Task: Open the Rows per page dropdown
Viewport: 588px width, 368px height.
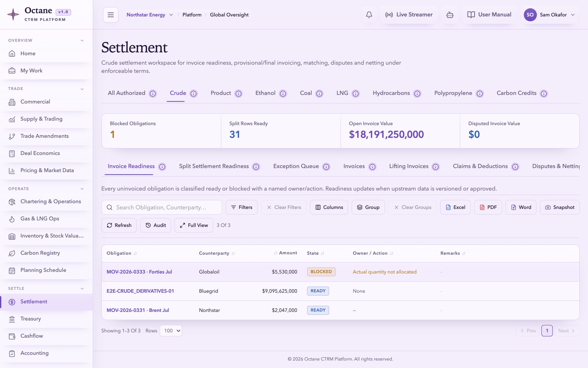Action: pos(171,331)
